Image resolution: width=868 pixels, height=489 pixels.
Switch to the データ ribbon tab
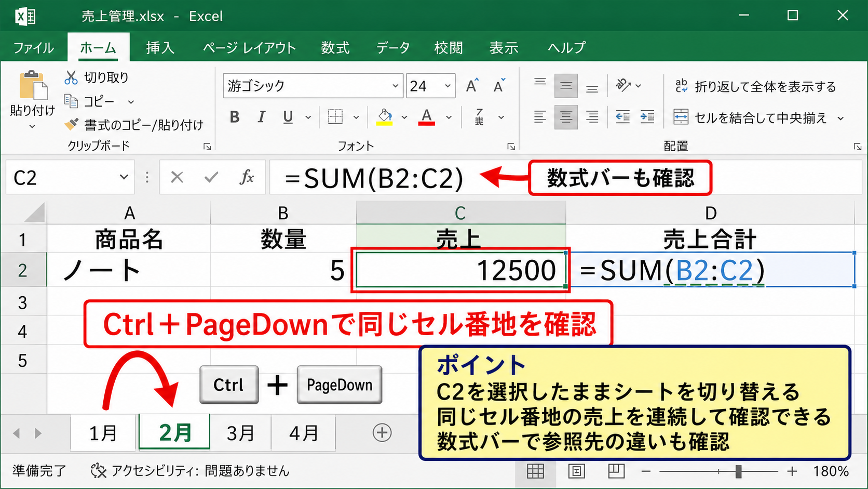(393, 48)
